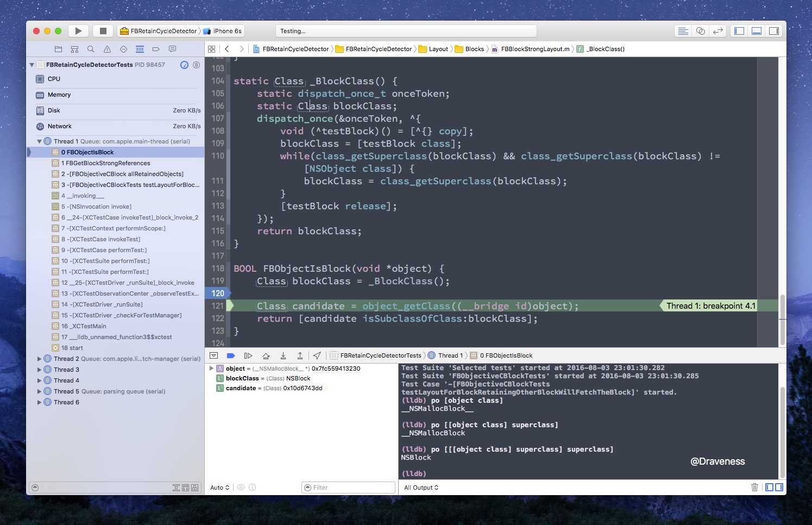Open the Test navigator diamond icon
Viewport: 812px width, 525px height.
click(123, 49)
